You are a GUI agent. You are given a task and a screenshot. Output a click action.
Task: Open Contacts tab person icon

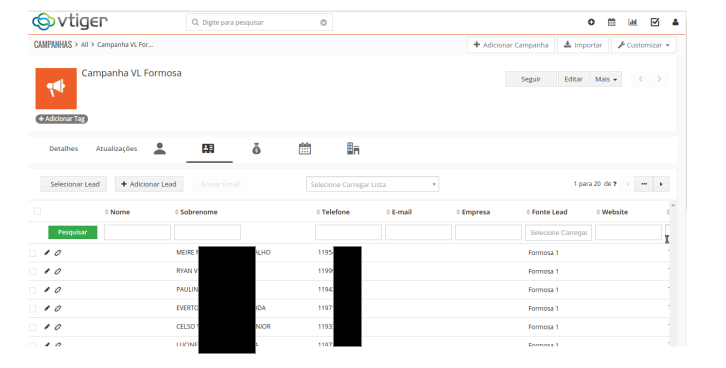[160, 149]
